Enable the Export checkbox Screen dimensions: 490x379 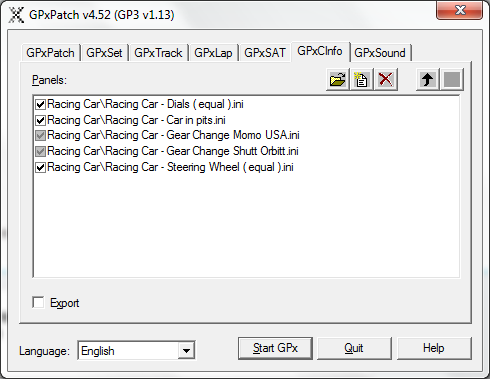pos(38,303)
